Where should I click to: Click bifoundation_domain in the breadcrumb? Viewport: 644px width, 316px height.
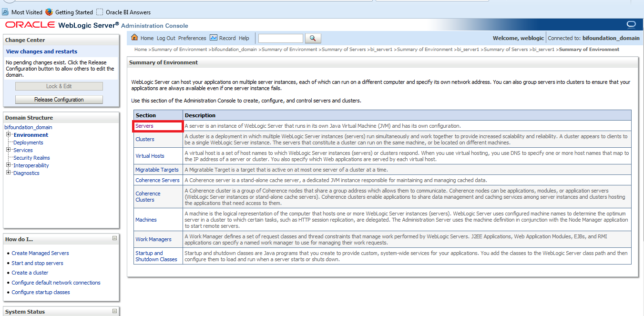pyautogui.click(x=234, y=49)
